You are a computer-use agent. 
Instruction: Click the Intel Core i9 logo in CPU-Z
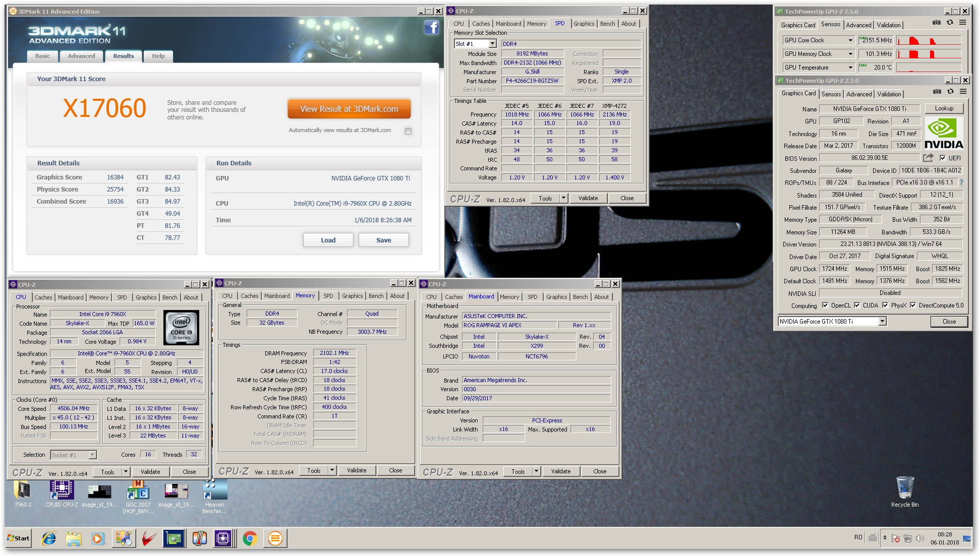[x=182, y=328]
